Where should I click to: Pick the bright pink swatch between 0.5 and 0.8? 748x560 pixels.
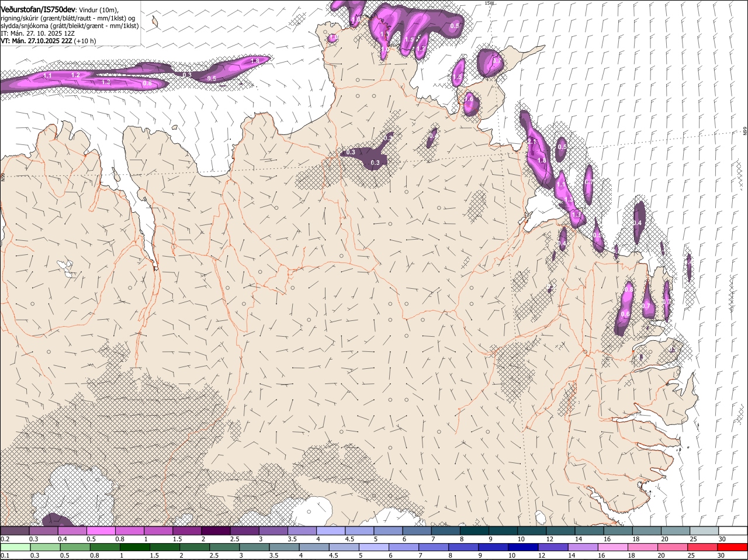(x=101, y=530)
